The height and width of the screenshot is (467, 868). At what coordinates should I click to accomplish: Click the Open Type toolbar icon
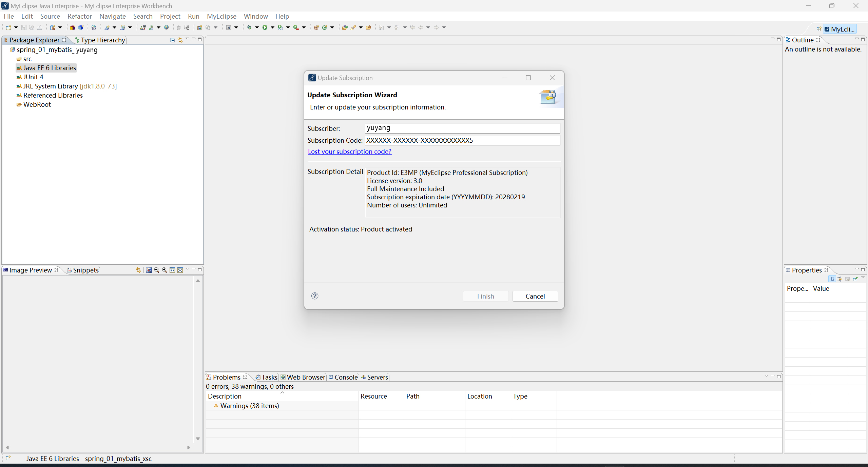(345, 27)
